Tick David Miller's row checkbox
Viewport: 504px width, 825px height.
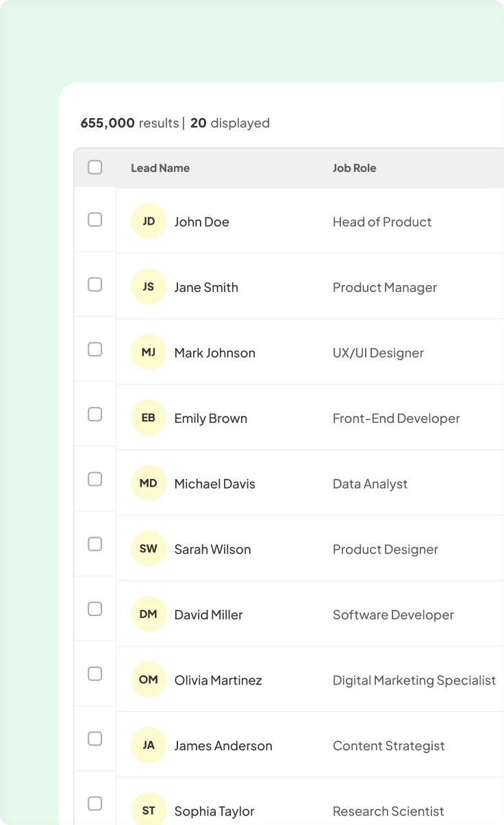(95, 609)
